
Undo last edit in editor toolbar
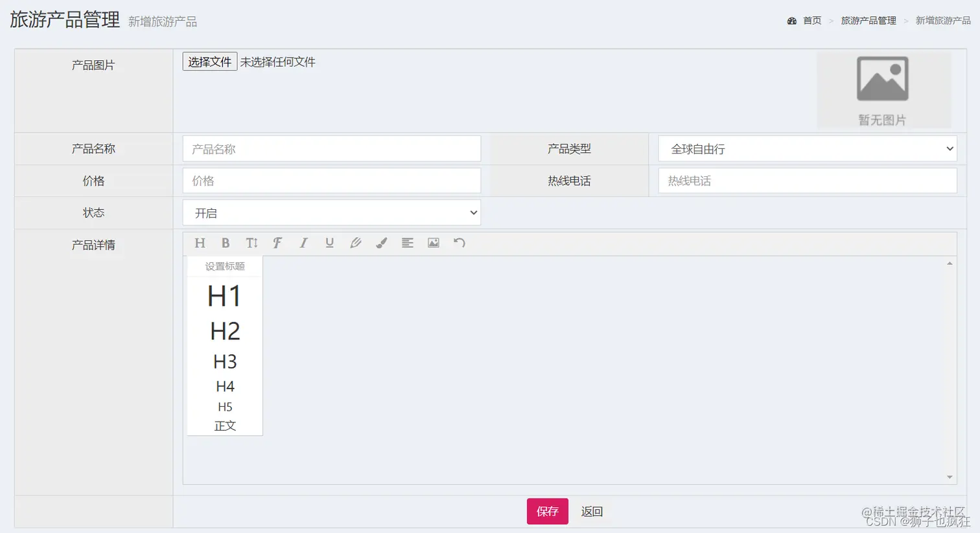click(x=459, y=243)
